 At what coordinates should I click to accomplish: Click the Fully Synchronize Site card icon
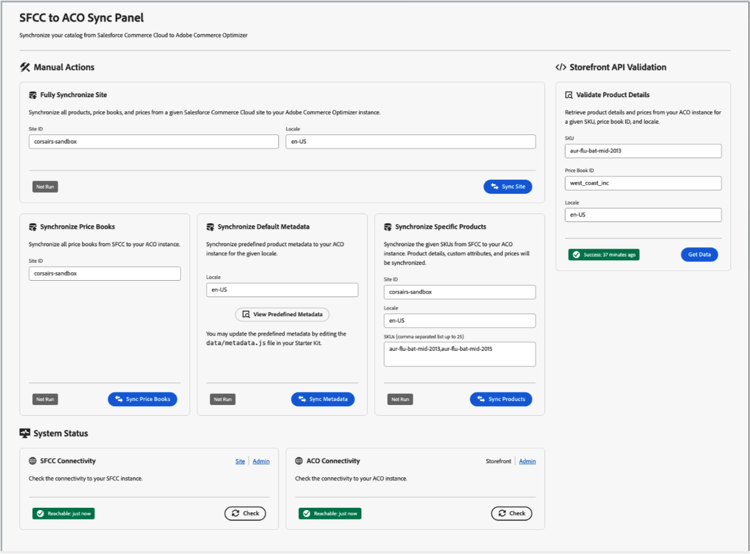coord(33,95)
